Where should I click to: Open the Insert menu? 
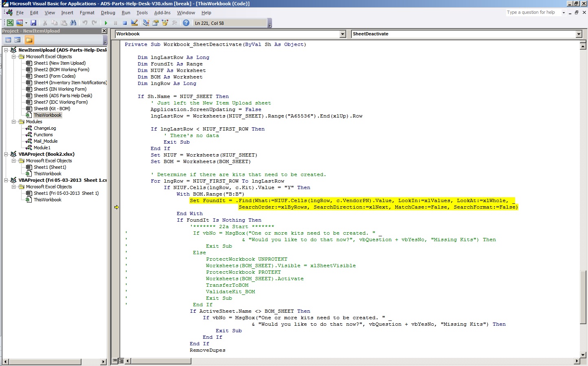[67, 13]
